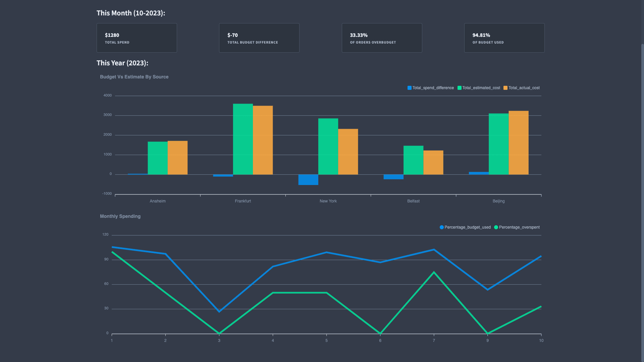Viewport: 644px width, 362px height.
Task: Click blue line point at month 9
Action: click(487, 289)
